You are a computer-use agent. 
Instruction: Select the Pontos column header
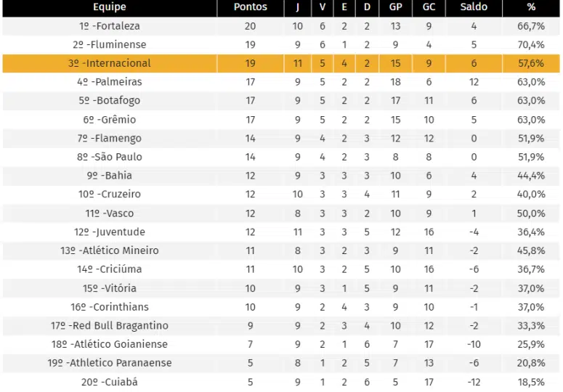tap(250, 7)
